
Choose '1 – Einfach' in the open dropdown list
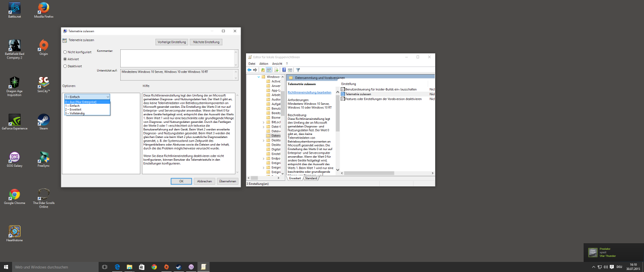click(x=87, y=106)
